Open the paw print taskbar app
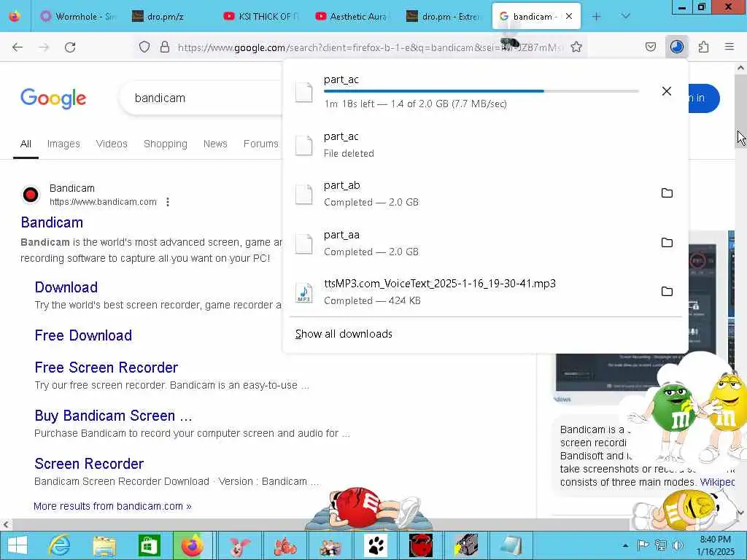Image resolution: width=747 pixels, height=560 pixels. tap(376, 545)
